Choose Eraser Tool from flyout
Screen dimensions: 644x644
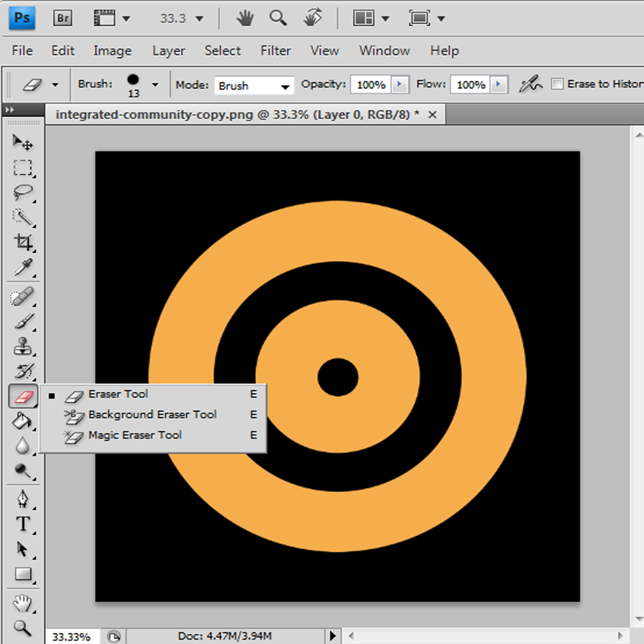pyautogui.click(x=153, y=394)
